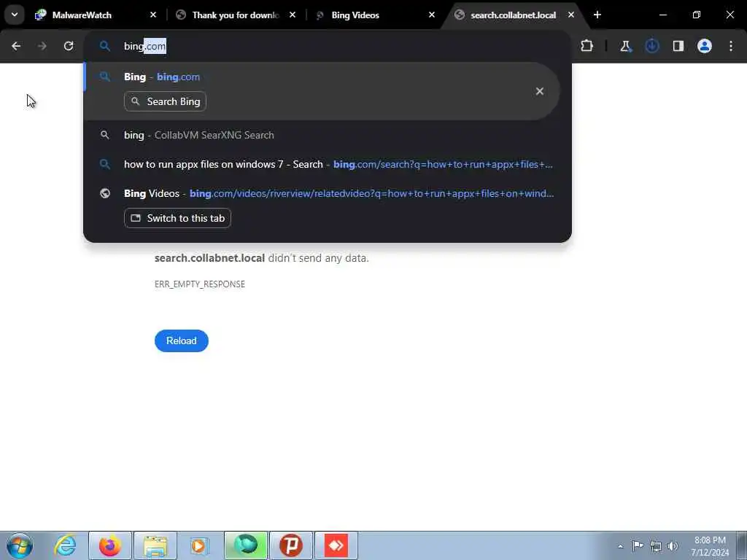
Task: Open Firefox from the taskbar
Action: tap(110, 545)
